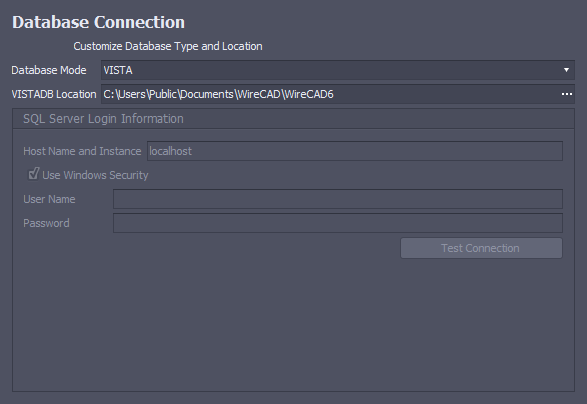The height and width of the screenshot is (404, 587).
Task: Open the Database Mode dropdown arrow
Action: click(x=566, y=70)
